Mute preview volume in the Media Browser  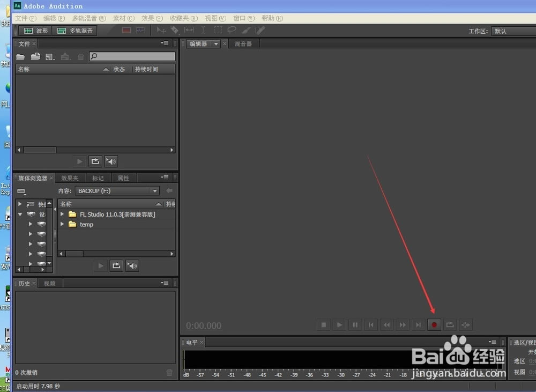(132, 265)
